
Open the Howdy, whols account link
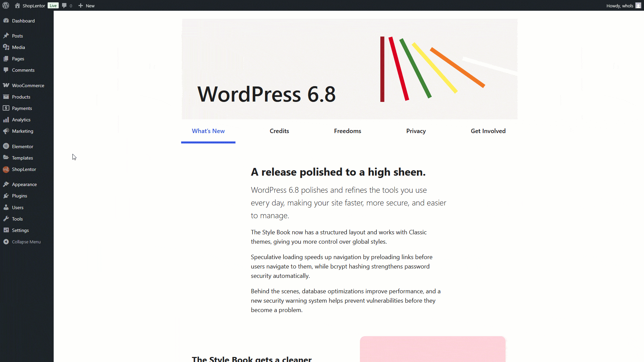click(x=620, y=6)
